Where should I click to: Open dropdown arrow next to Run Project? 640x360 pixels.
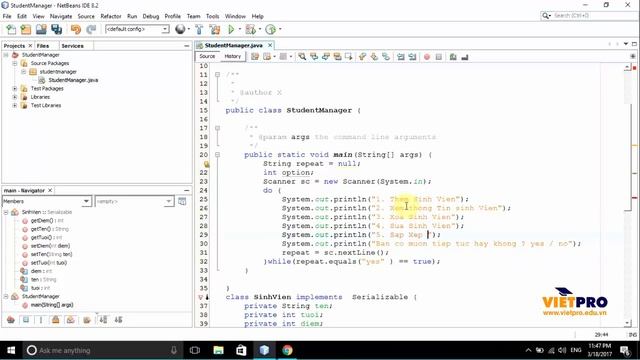[240, 29]
